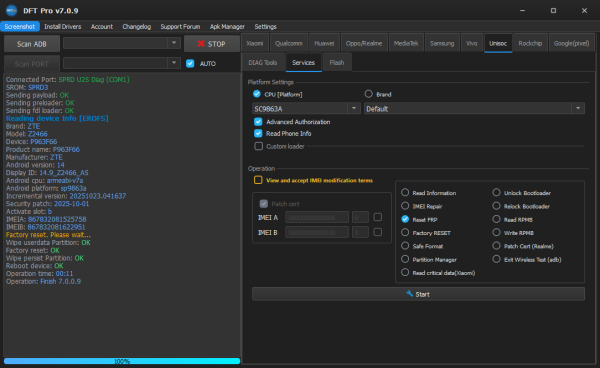Open the Screenshot menu

(20, 26)
